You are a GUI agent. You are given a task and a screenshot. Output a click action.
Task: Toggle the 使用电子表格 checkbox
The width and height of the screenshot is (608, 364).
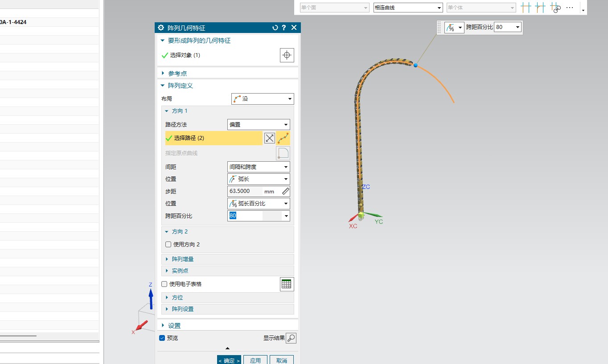pyautogui.click(x=164, y=284)
